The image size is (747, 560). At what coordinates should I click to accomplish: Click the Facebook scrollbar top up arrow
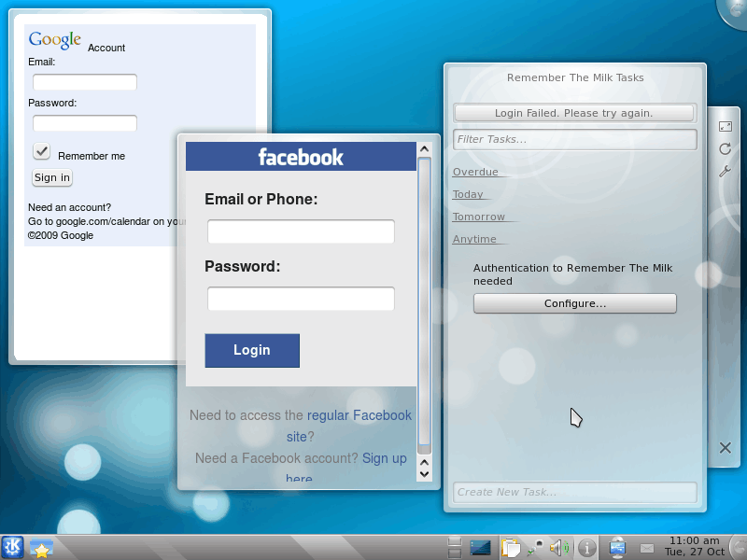(424, 149)
